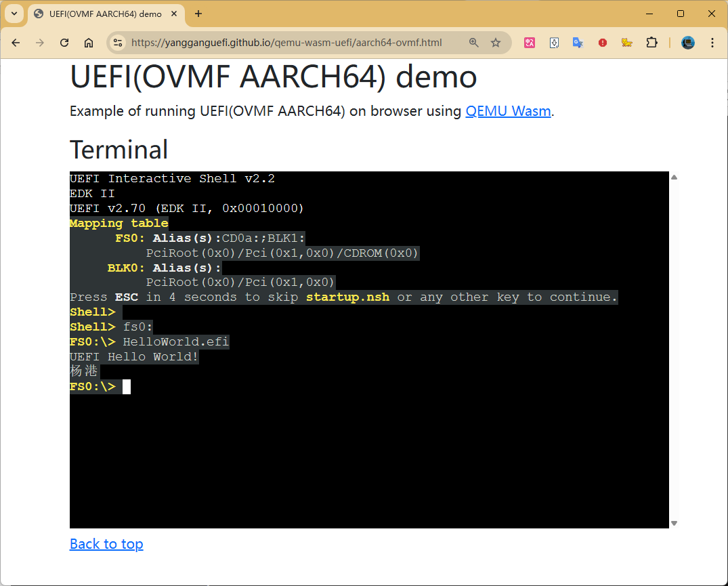
Task: Open the download-page extension icon
Action: pos(554,43)
